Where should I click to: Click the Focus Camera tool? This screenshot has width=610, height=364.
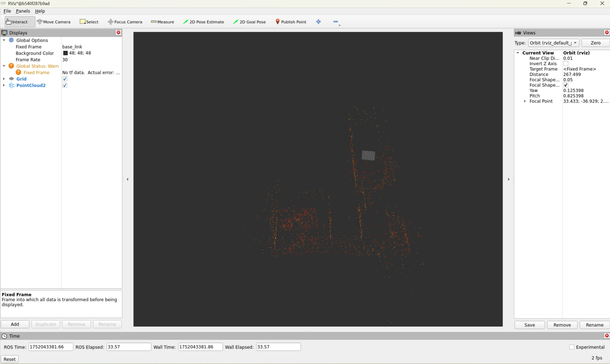click(125, 22)
